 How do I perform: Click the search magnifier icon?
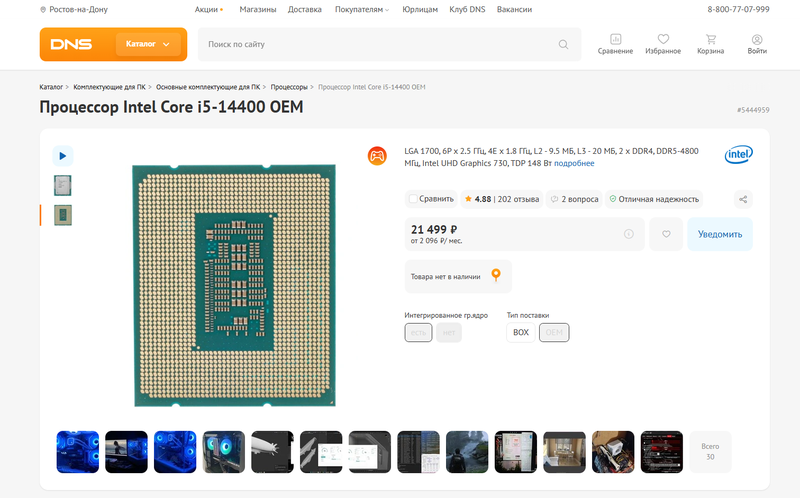coord(563,44)
